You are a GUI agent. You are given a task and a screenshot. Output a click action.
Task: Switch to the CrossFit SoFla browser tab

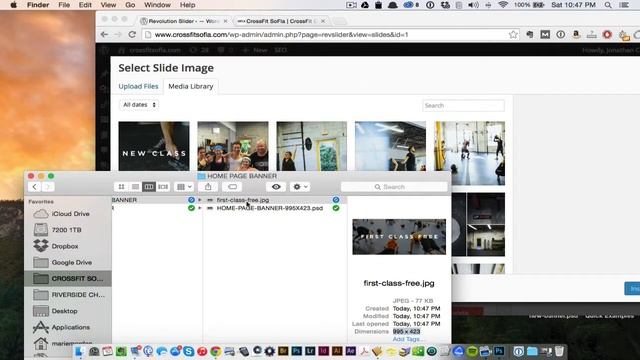point(280,21)
